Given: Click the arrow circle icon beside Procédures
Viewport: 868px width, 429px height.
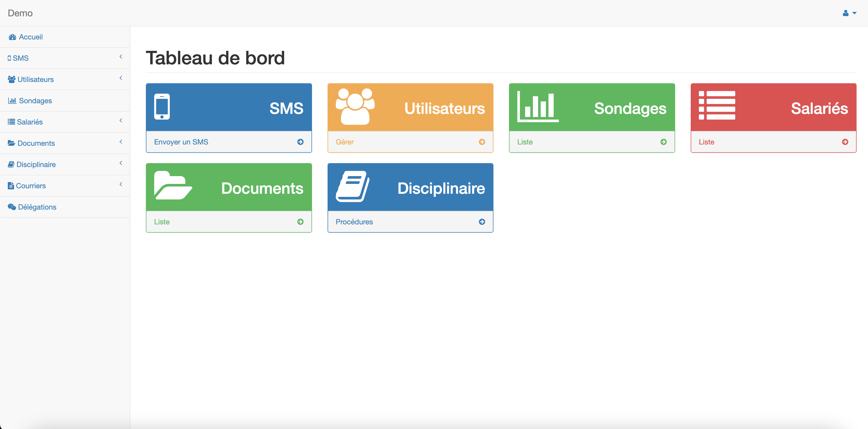Looking at the screenshot, I should click(482, 222).
